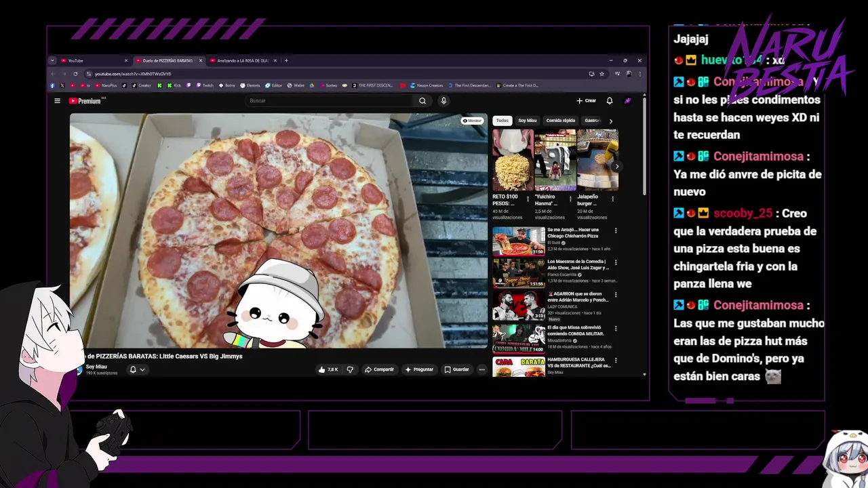Image resolution: width=868 pixels, height=488 pixels.
Task: Open the Botrix bookmark
Action: coord(226,85)
